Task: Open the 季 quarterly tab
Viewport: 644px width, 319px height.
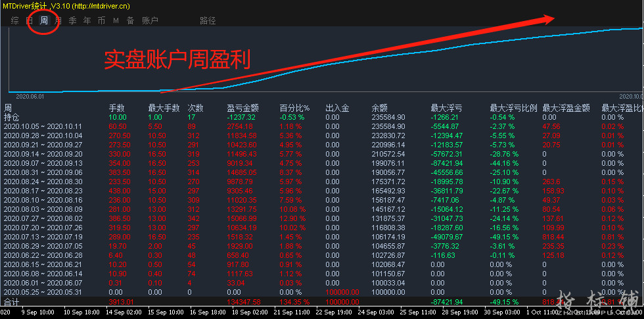Action: pyautogui.click(x=72, y=20)
